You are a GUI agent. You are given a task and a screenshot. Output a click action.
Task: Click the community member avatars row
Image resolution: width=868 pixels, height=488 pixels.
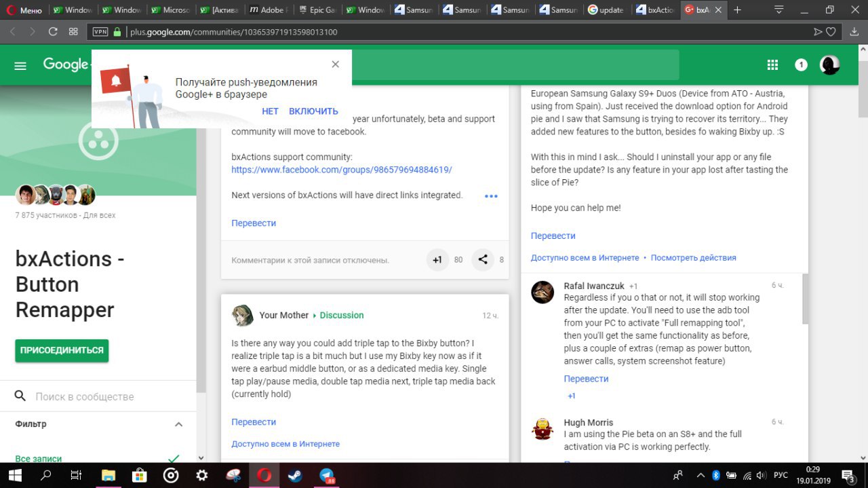56,195
